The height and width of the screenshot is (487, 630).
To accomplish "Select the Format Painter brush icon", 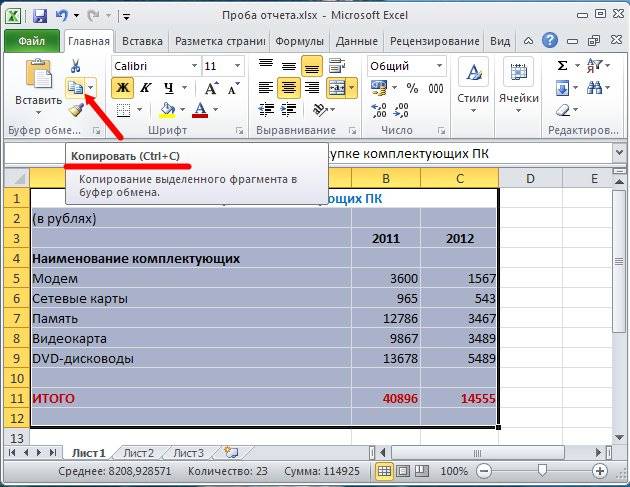I will [75, 110].
